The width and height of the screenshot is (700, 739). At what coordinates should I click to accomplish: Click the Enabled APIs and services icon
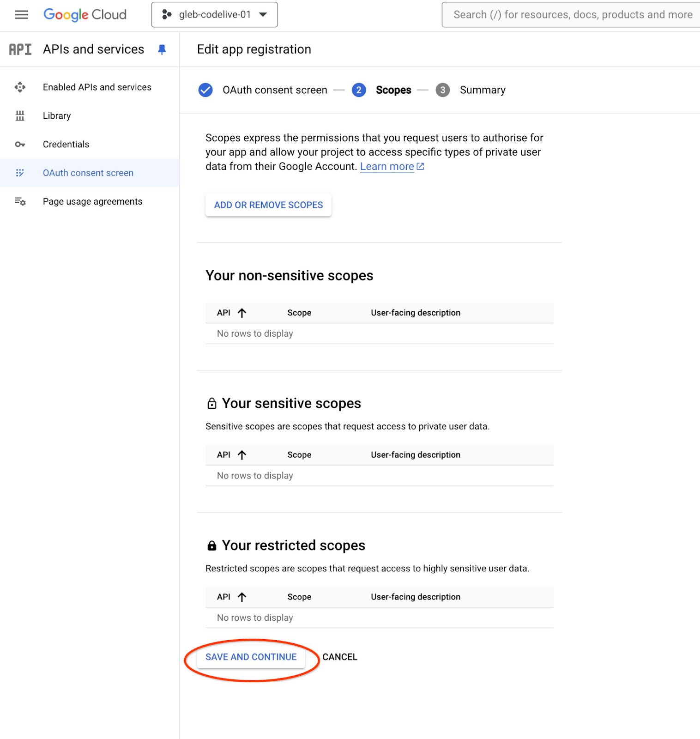tap(20, 87)
